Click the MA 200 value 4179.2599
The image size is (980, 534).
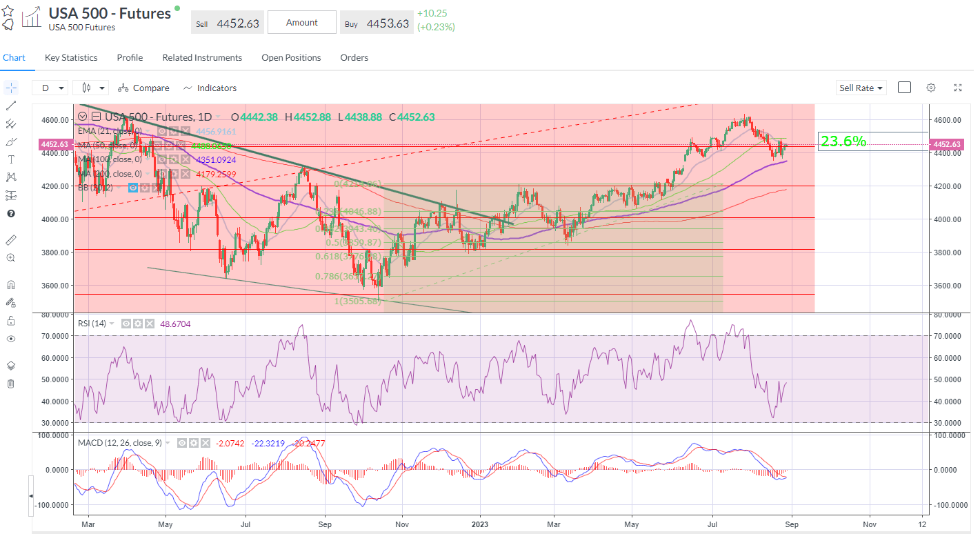click(x=216, y=174)
